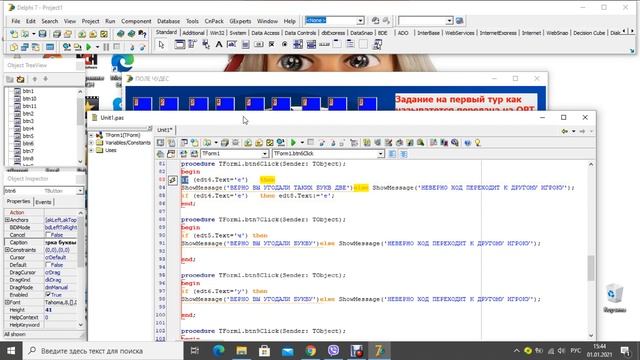Select btn10 in the Object TreeView
The width and height of the screenshot is (640, 360).
pos(29,99)
